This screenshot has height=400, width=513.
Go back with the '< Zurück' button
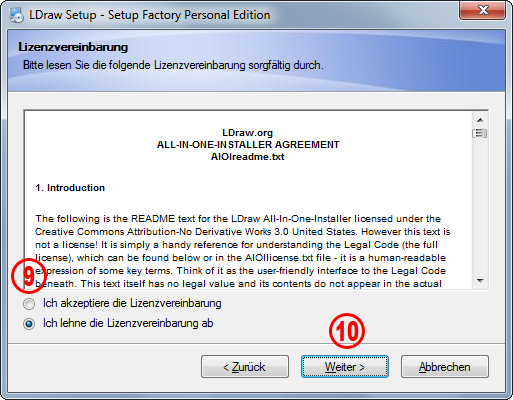click(245, 367)
